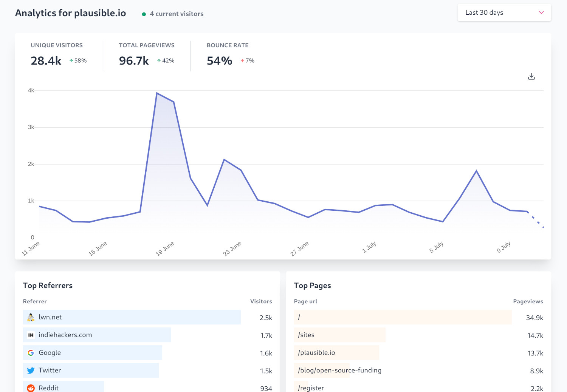The height and width of the screenshot is (392, 567).
Task: Select Twitter referrer entry
Action: pos(147,370)
